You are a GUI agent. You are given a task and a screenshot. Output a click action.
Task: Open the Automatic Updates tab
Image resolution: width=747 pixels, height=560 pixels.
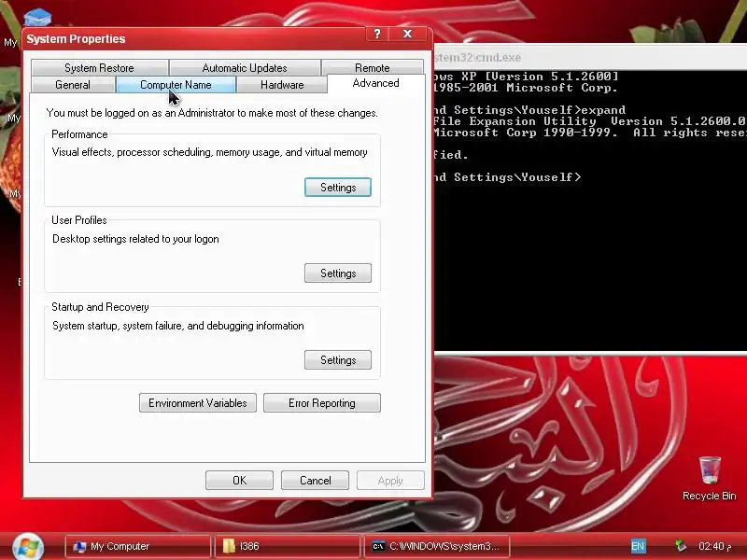click(245, 67)
